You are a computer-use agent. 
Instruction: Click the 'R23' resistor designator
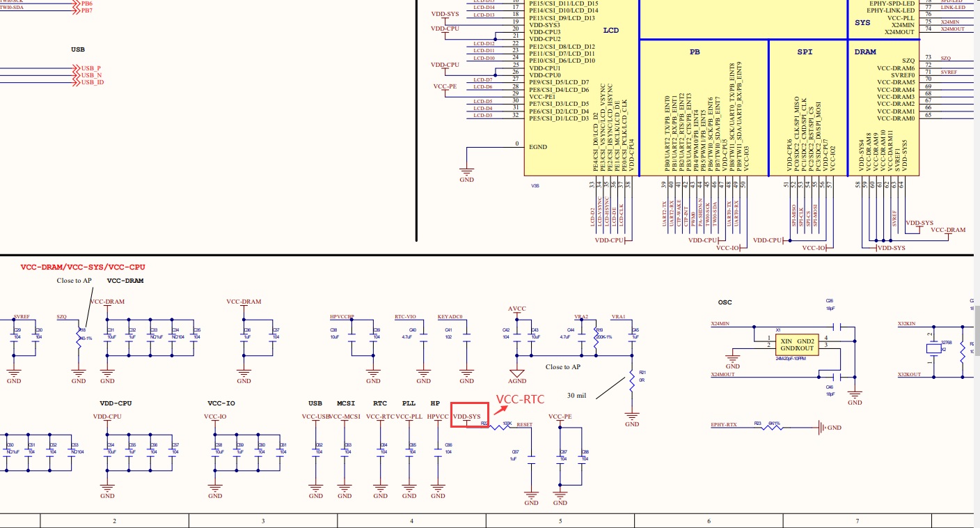pyautogui.click(x=758, y=423)
